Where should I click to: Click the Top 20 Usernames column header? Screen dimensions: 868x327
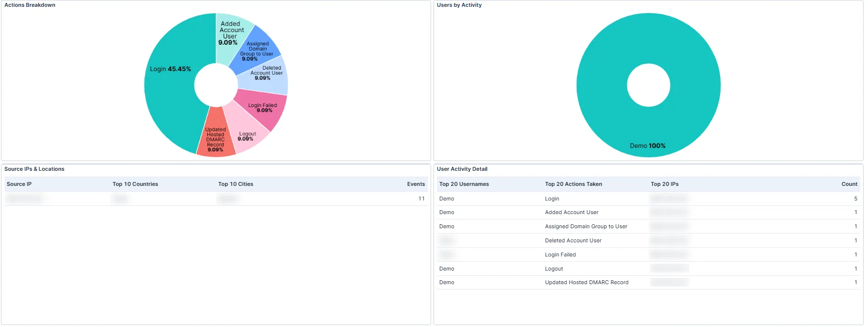click(464, 184)
